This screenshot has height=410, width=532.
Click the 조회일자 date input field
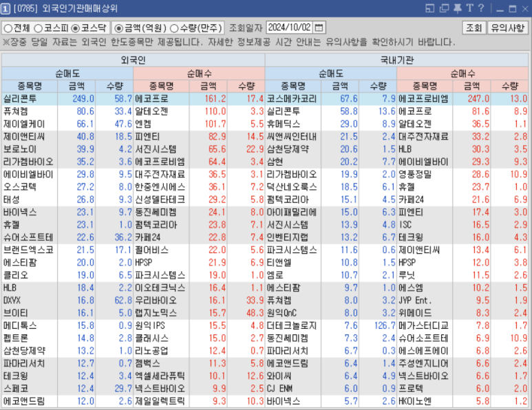click(290, 28)
